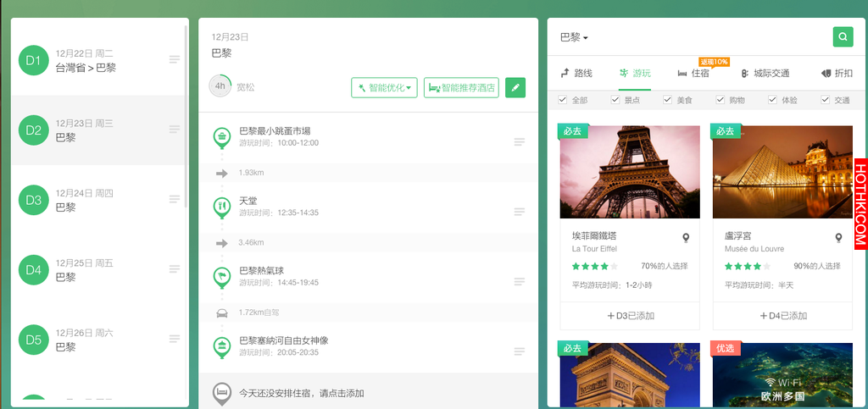This screenshot has height=409, width=868.
Task: Click the reorder handle on the D3 row
Action: pyautogui.click(x=175, y=199)
